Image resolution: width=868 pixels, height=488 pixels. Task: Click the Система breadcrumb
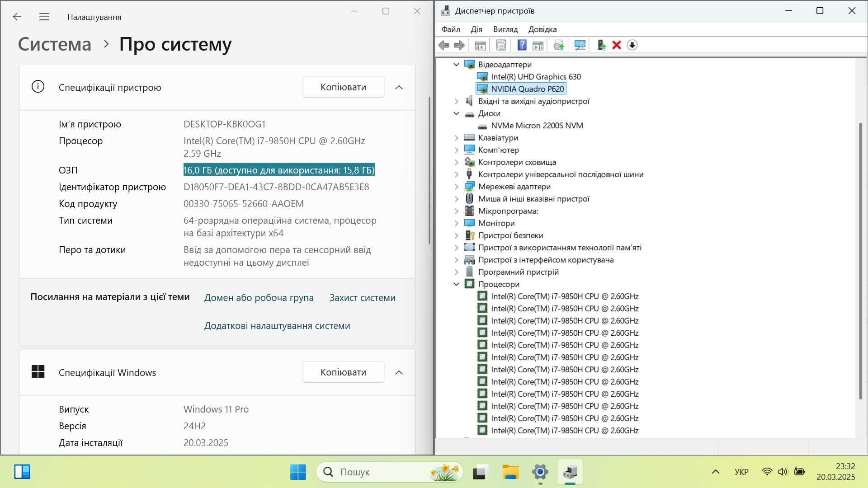point(55,44)
